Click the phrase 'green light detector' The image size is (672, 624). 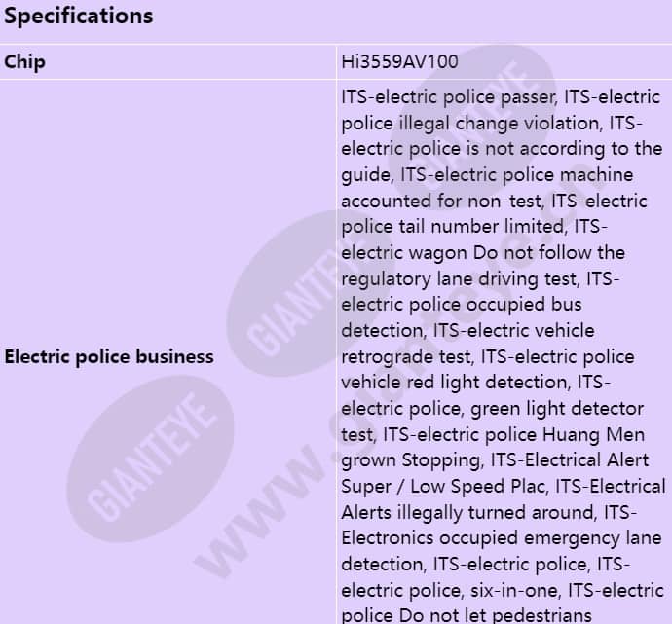[557, 408]
